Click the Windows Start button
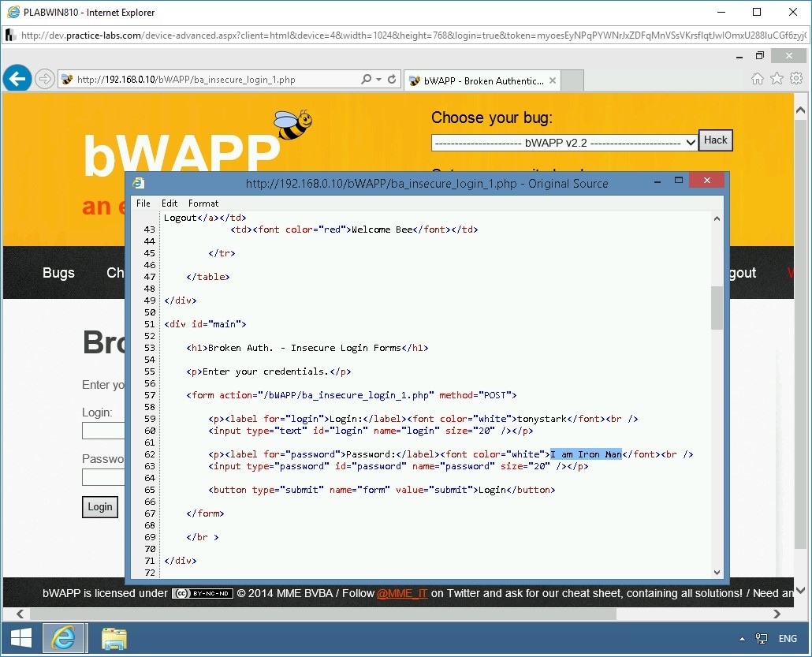Viewport: 812px width, 657px height. 21,638
